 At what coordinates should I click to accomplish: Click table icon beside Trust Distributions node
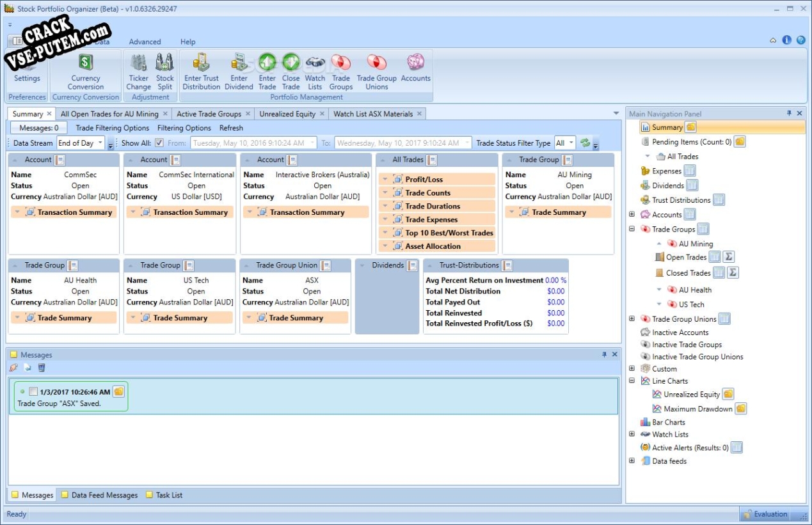point(719,200)
